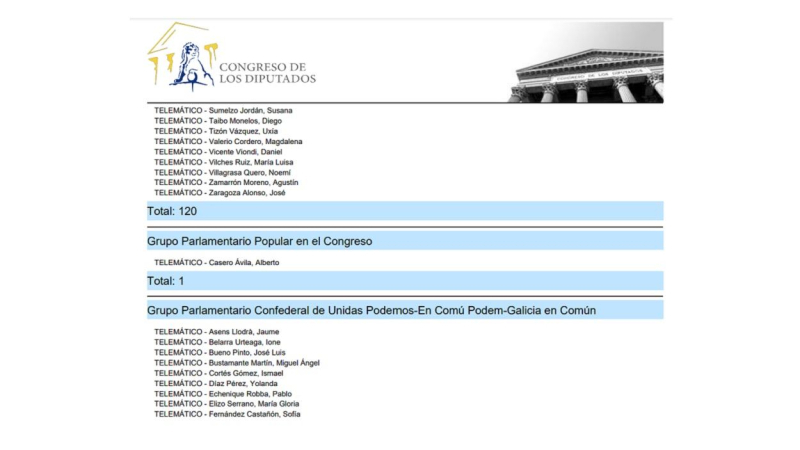Select the row 'Zamarrón Moreno, Agustín'
The image size is (800, 450).
pyautogui.click(x=227, y=182)
